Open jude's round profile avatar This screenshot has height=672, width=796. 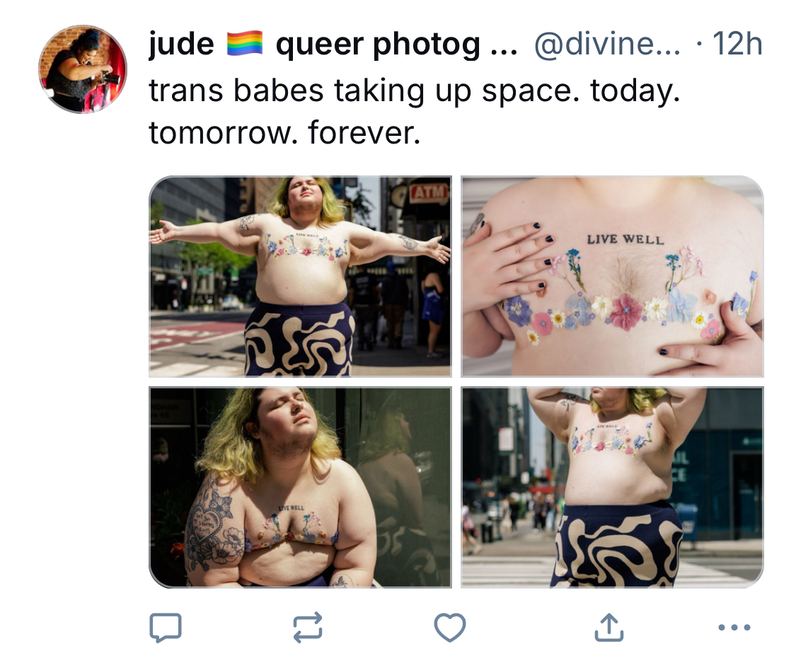(x=83, y=69)
